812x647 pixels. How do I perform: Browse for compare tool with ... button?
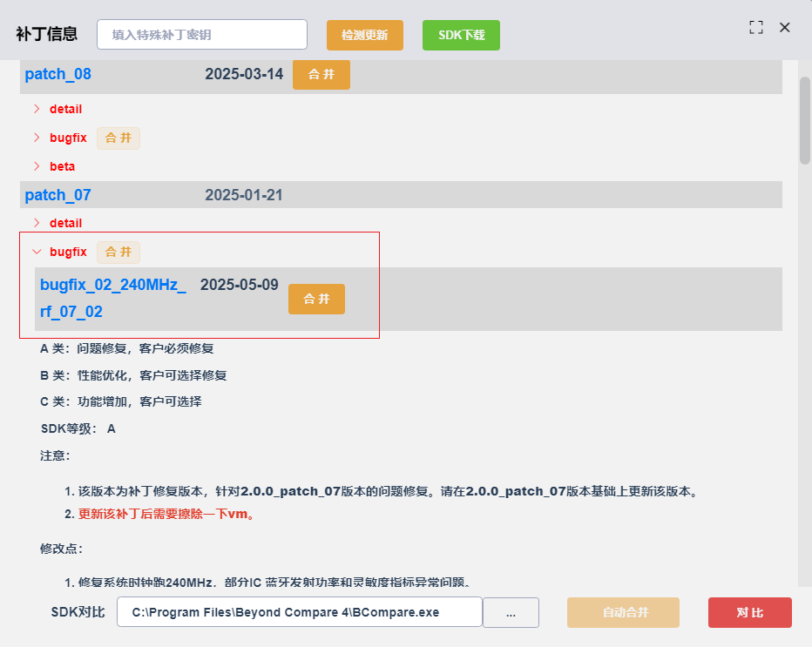[x=511, y=613]
